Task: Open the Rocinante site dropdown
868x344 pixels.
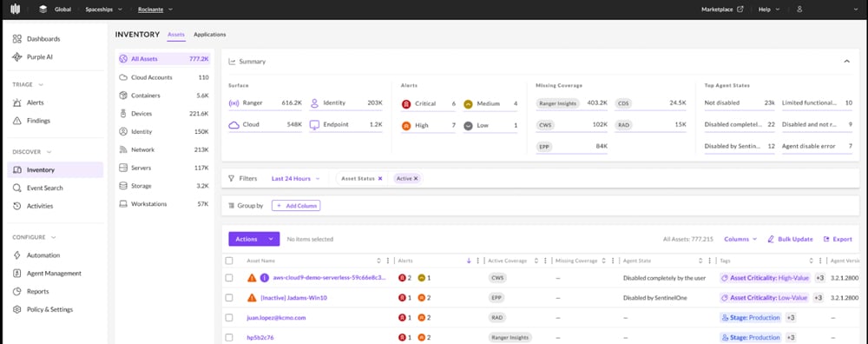Action: pos(155,9)
